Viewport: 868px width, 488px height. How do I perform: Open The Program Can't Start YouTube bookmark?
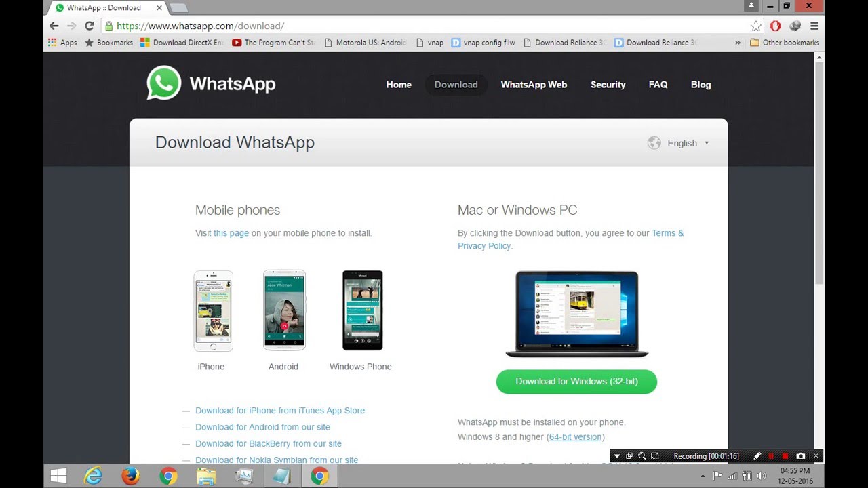(273, 43)
